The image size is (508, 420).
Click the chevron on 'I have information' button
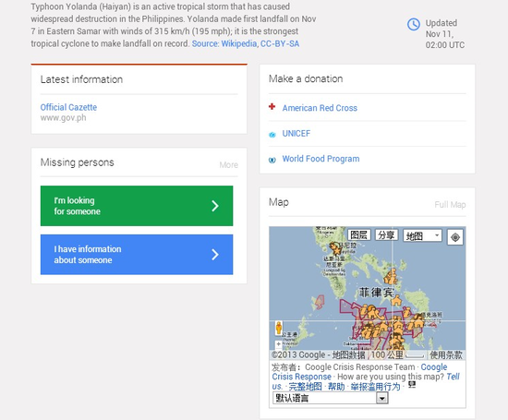(x=215, y=255)
